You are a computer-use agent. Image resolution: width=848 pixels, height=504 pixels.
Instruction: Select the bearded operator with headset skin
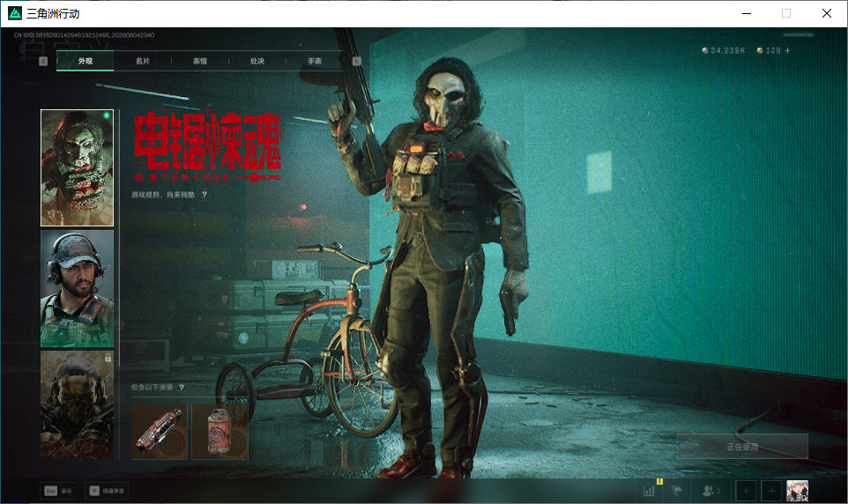tap(77, 288)
